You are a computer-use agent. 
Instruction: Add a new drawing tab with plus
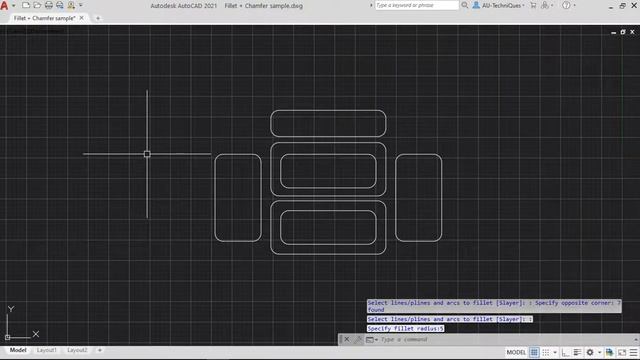coord(98,18)
